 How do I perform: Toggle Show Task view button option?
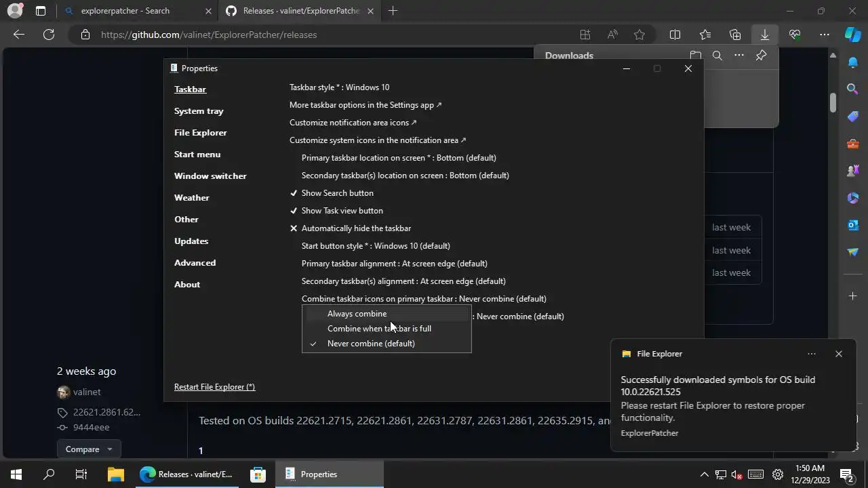(x=336, y=211)
